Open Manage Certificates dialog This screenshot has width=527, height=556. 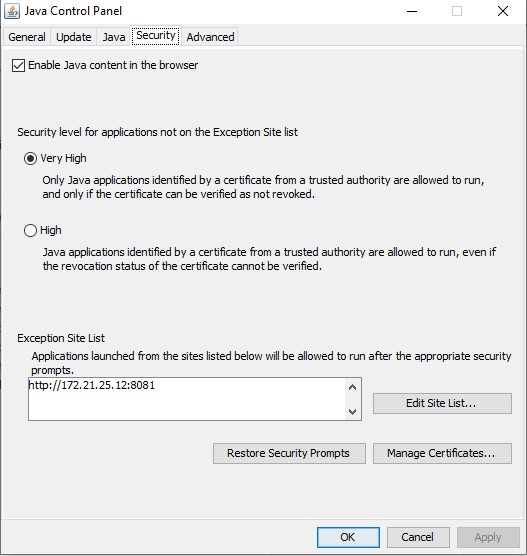coord(442,453)
